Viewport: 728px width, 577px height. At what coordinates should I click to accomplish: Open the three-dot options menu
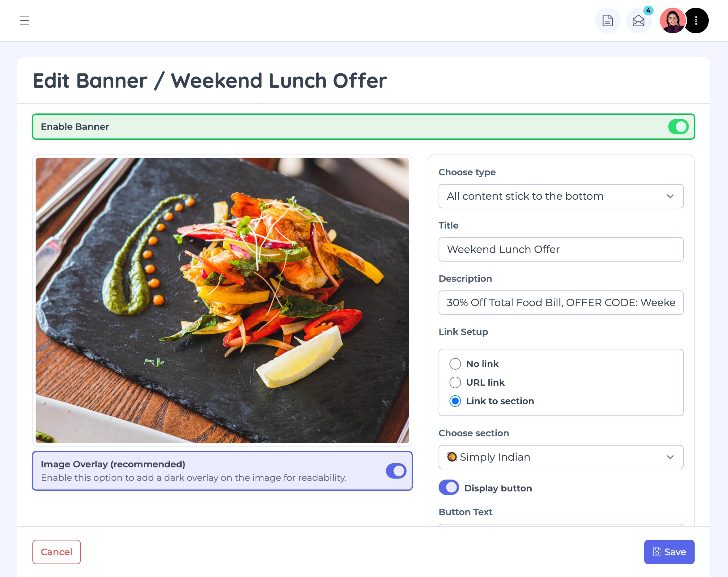tap(696, 21)
